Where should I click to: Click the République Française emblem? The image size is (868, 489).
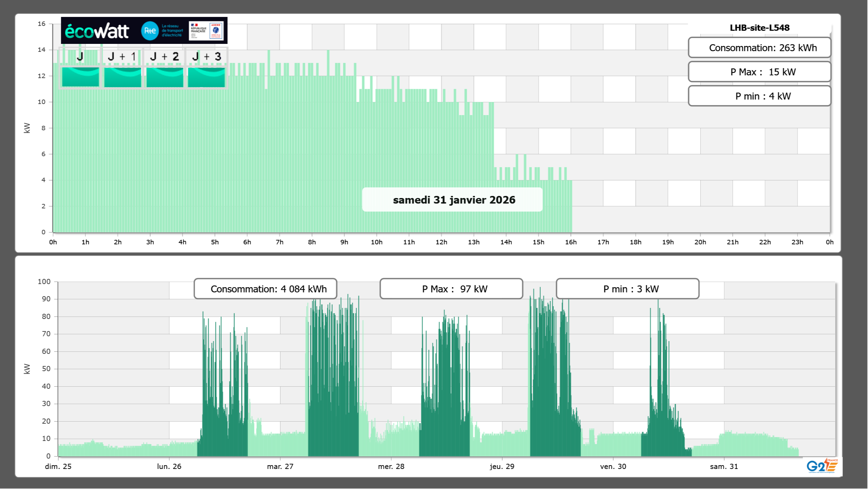click(x=198, y=31)
